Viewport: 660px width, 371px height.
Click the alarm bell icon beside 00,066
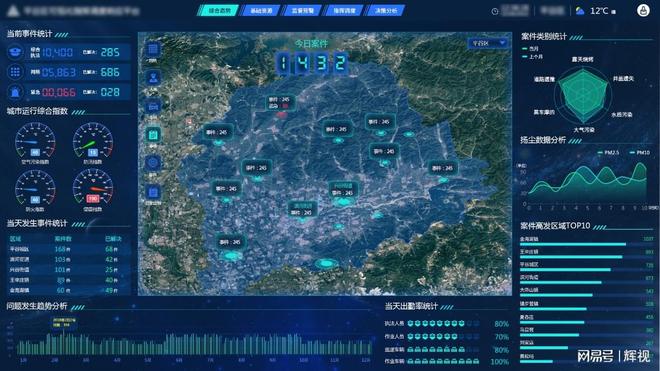(x=15, y=92)
